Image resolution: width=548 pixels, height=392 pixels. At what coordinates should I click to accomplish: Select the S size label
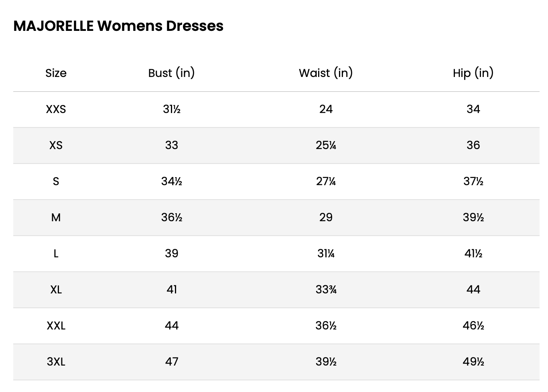point(56,181)
